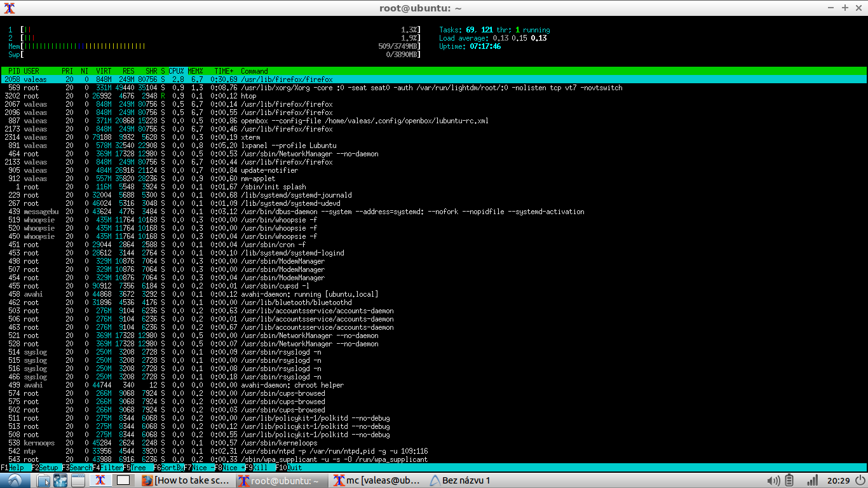Sort by the RES column header

128,71
